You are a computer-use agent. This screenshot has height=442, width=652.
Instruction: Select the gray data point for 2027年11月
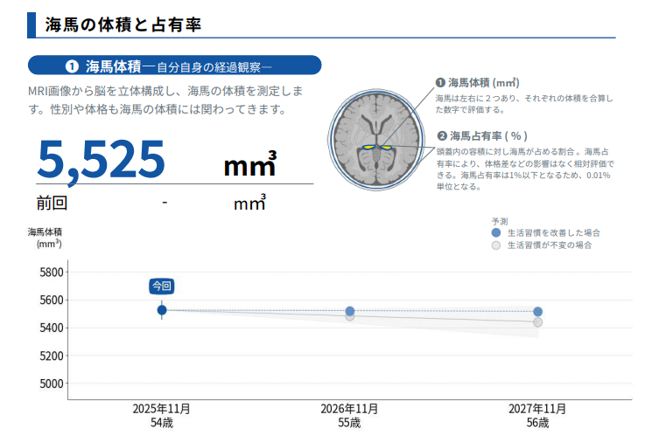[x=538, y=322]
